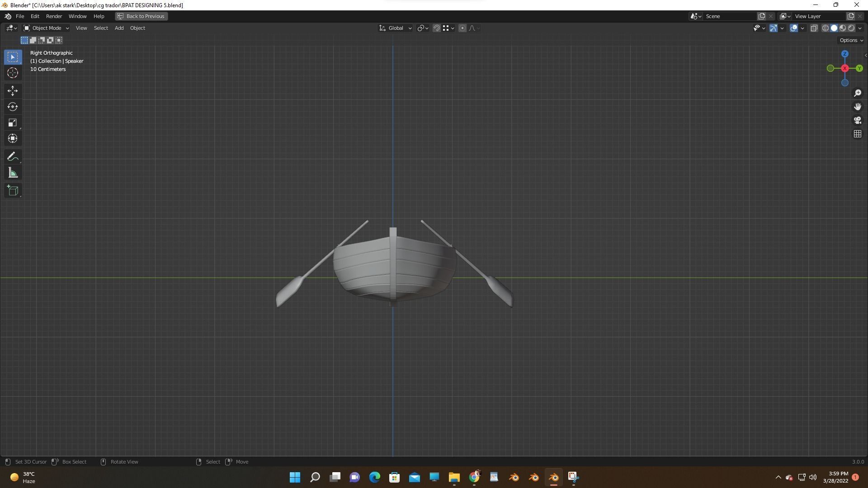Open Global transform orientation dropdown
The image size is (868, 488).
396,28
